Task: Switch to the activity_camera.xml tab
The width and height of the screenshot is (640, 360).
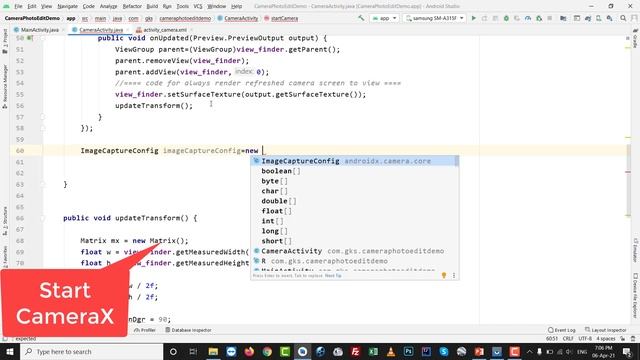Action: pyautogui.click(x=164, y=30)
